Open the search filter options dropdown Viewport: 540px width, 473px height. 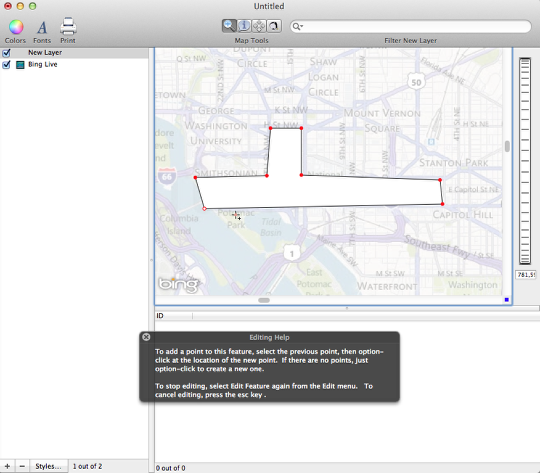point(298,27)
